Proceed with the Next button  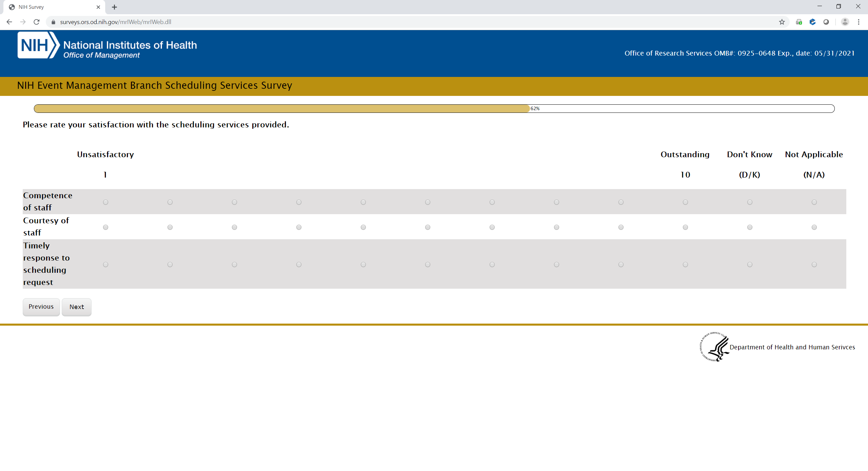pos(77,307)
